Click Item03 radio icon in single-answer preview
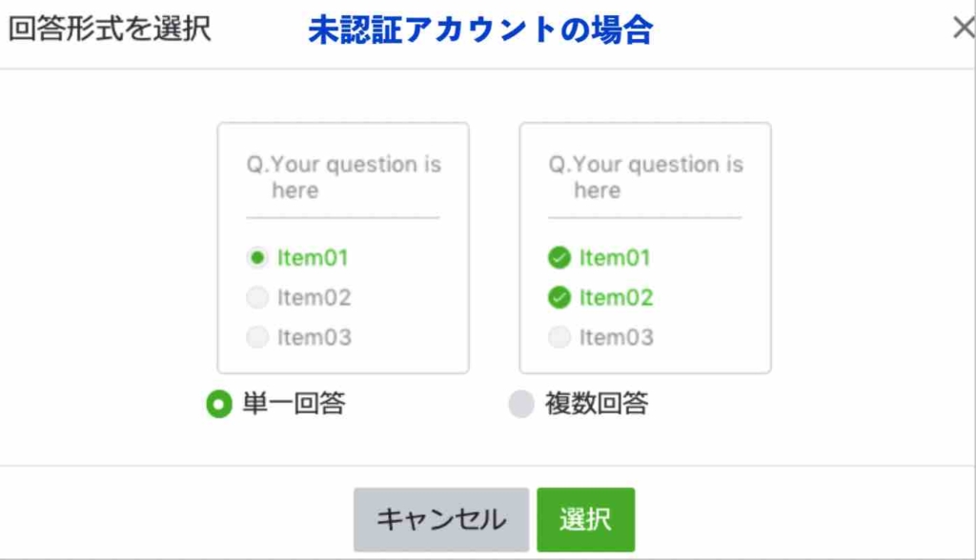This screenshot has width=976, height=560. pyautogui.click(x=257, y=337)
